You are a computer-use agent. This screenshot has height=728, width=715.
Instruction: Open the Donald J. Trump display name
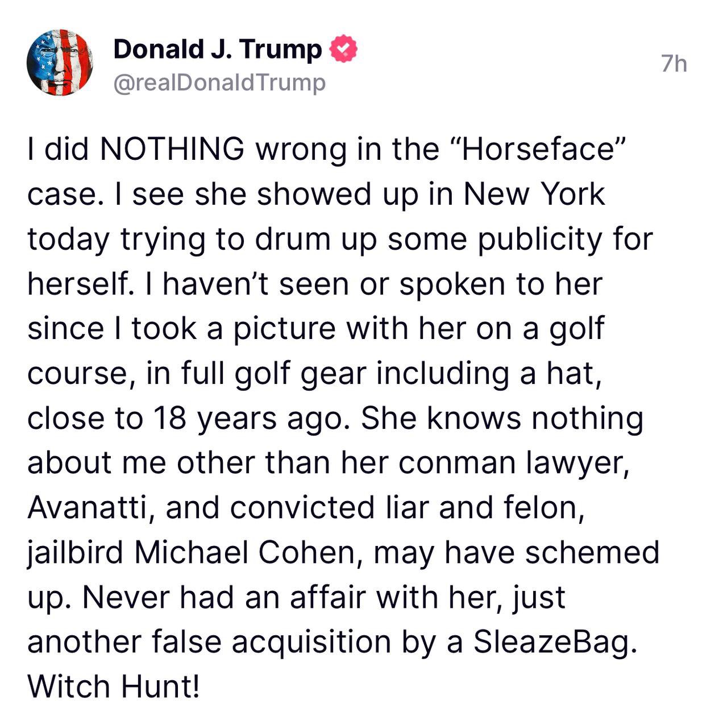pyautogui.click(x=218, y=49)
